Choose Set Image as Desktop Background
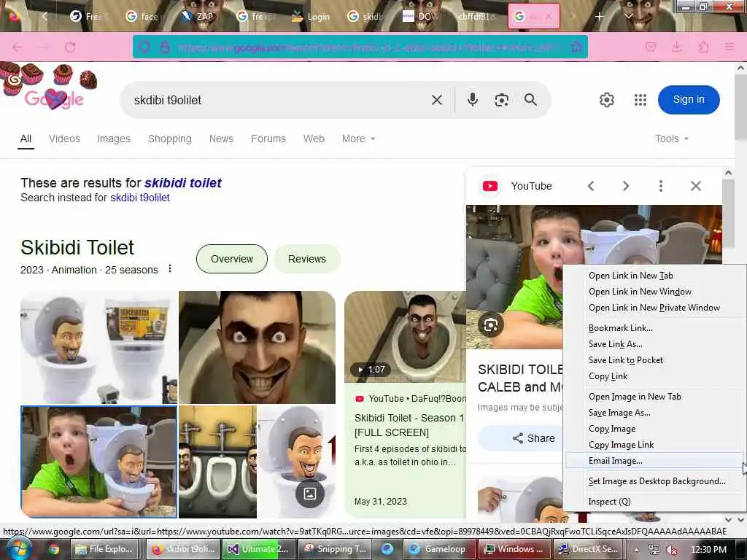 click(x=654, y=481)
